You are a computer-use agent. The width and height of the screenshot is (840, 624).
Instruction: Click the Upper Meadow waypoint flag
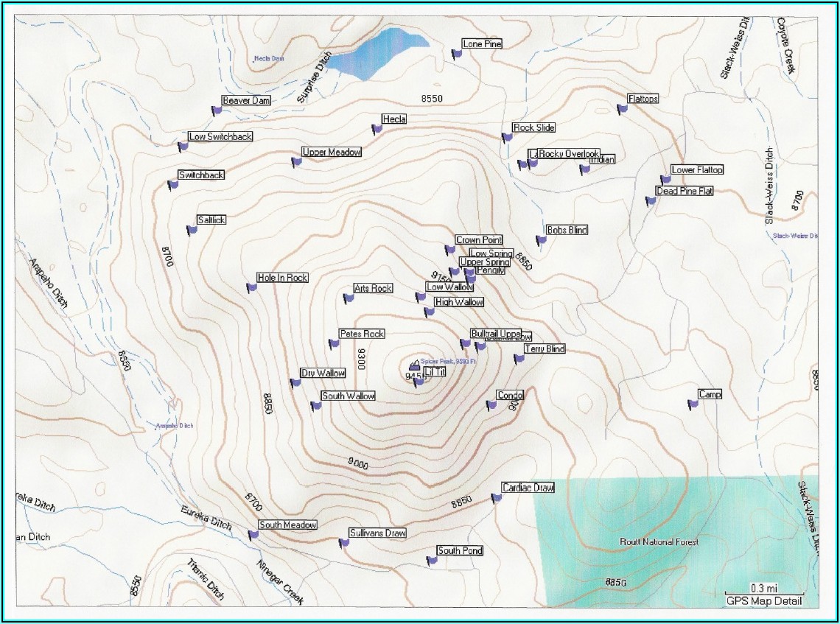(x=296, y=162)
